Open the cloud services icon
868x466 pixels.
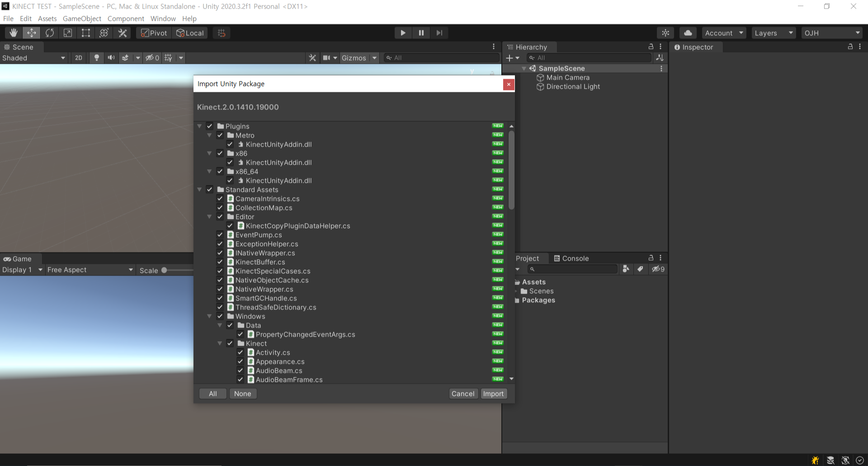(x=688, y=33)
